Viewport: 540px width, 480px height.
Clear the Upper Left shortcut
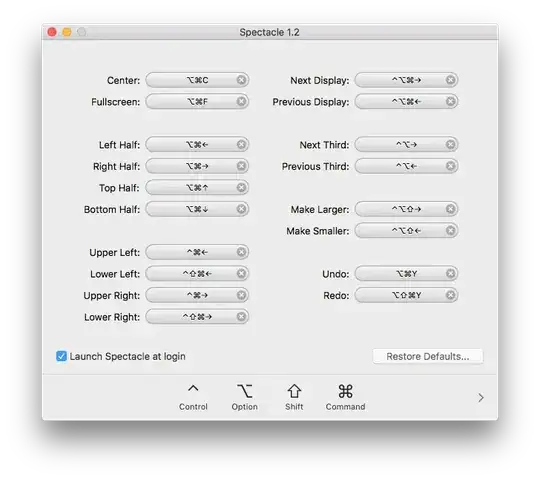[242, 252]
